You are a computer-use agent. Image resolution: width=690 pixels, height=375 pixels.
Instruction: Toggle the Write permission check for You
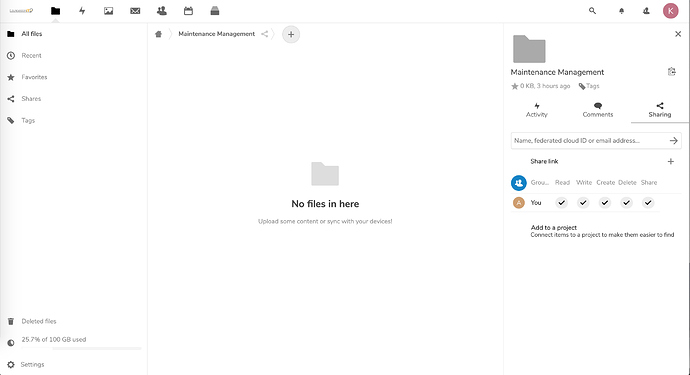point(583,203)
